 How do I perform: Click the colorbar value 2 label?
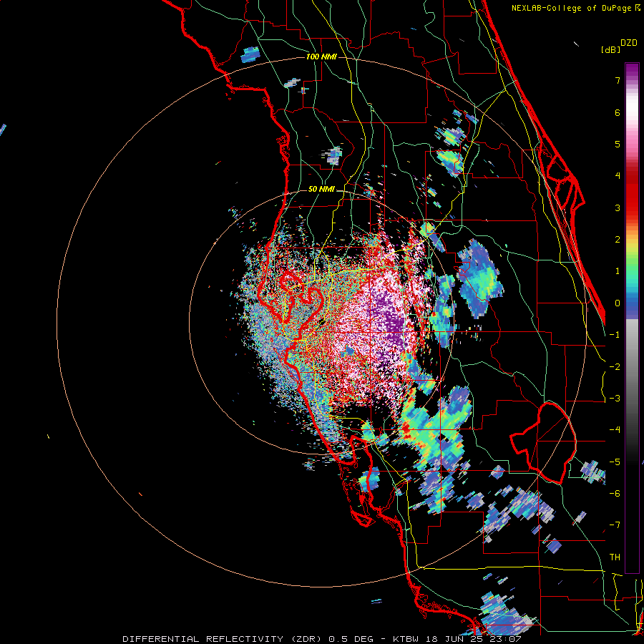(x=618, y=240)
